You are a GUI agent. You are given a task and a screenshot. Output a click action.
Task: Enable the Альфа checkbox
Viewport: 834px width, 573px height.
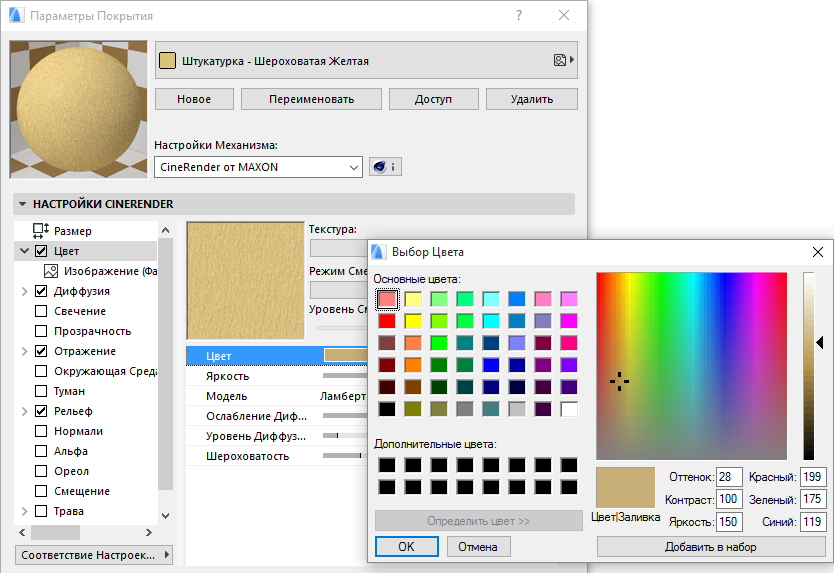[41, 451]
